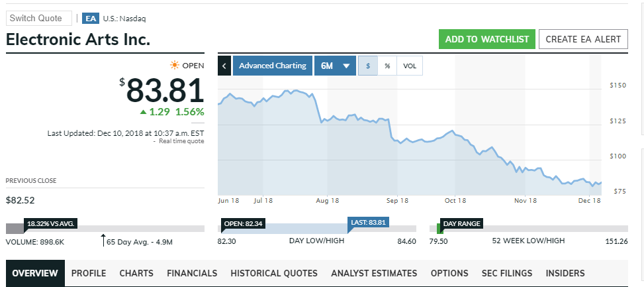Viewport: 644px width, 287px height.
Task: Open the SEC Filings tab
Action: [507, 273]
